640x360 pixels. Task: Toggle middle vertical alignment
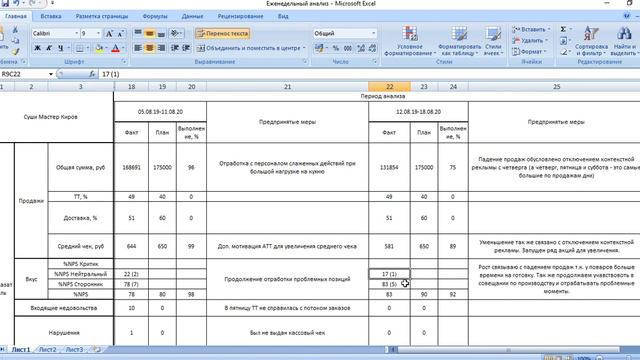coord(150,33)
